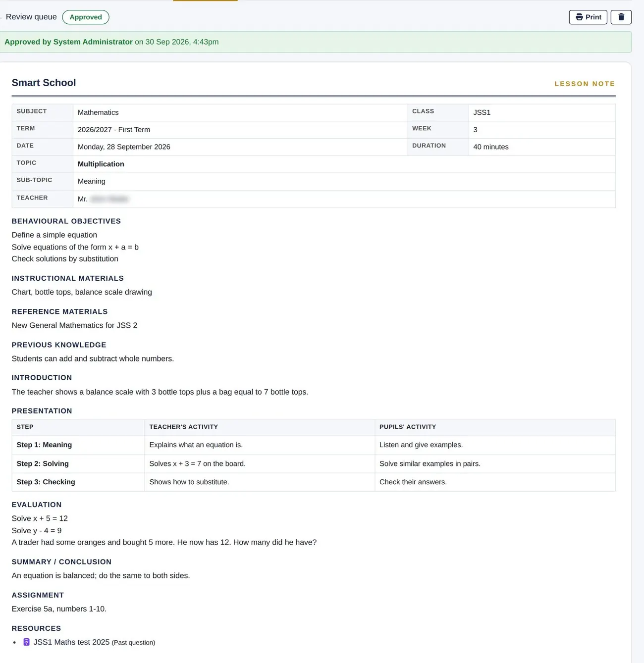Select 'Solves x + 3 = 7 on the board.'

click(x=197, y=463)
